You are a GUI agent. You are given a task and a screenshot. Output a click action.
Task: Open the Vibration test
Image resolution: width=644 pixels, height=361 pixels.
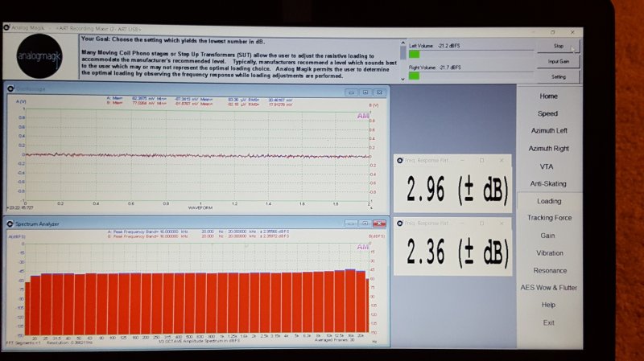pos(549,253)
